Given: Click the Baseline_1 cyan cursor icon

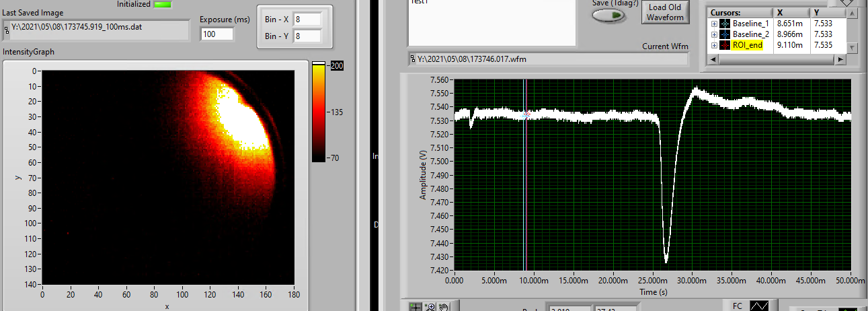Looking at the screenshot, I should coord(724,24).
